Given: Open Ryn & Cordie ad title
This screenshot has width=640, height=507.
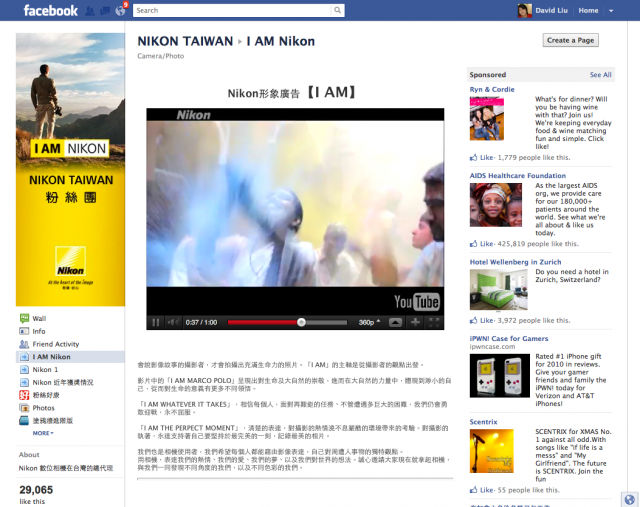Looking at the screenshot, I should point(492,89).
